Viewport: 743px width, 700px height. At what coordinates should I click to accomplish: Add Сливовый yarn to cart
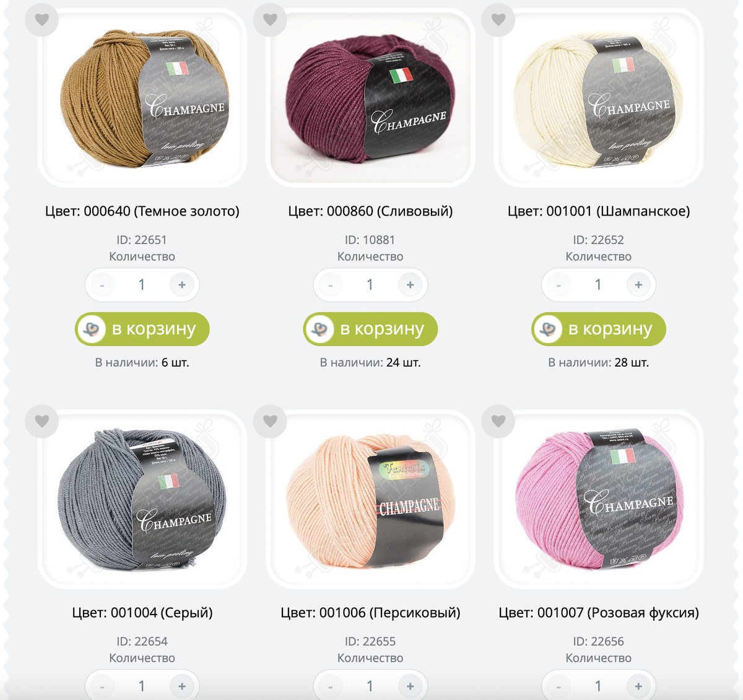(x=370, y=329)
